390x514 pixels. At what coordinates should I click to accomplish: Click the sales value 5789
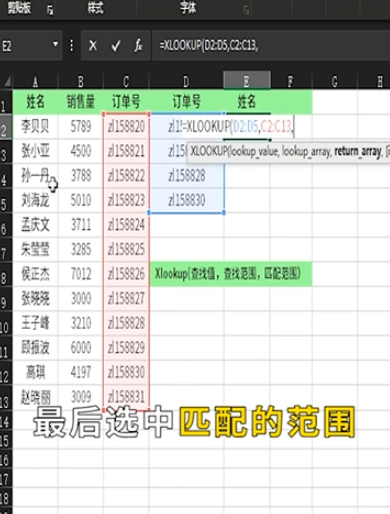click(x=81, y=127)
